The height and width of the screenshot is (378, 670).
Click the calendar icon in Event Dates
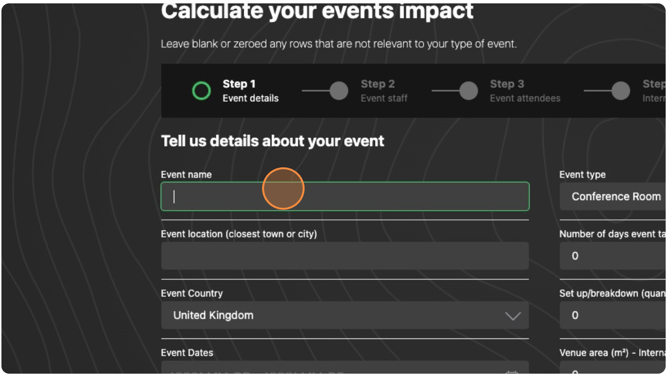pos(512,372)
